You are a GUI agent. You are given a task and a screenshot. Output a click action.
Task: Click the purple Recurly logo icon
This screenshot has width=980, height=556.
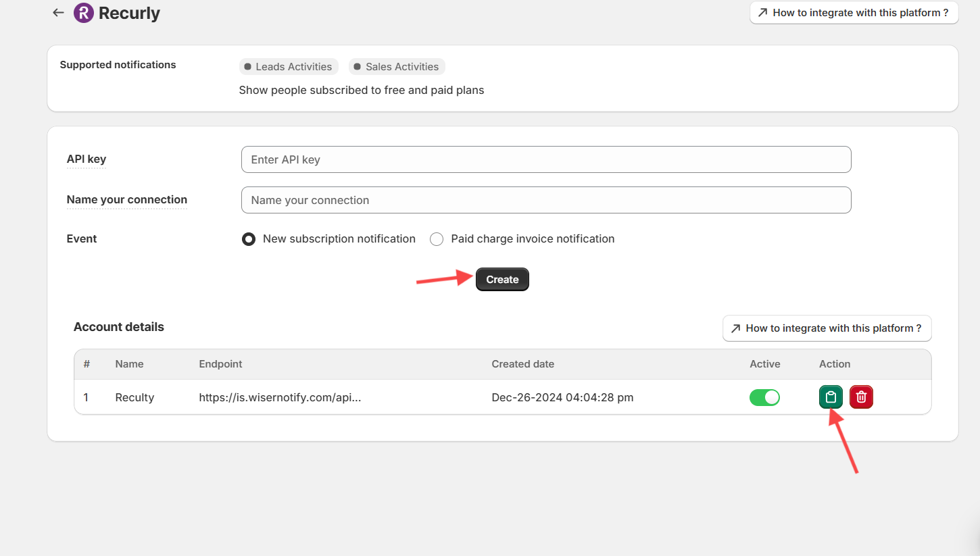(84, 13)
